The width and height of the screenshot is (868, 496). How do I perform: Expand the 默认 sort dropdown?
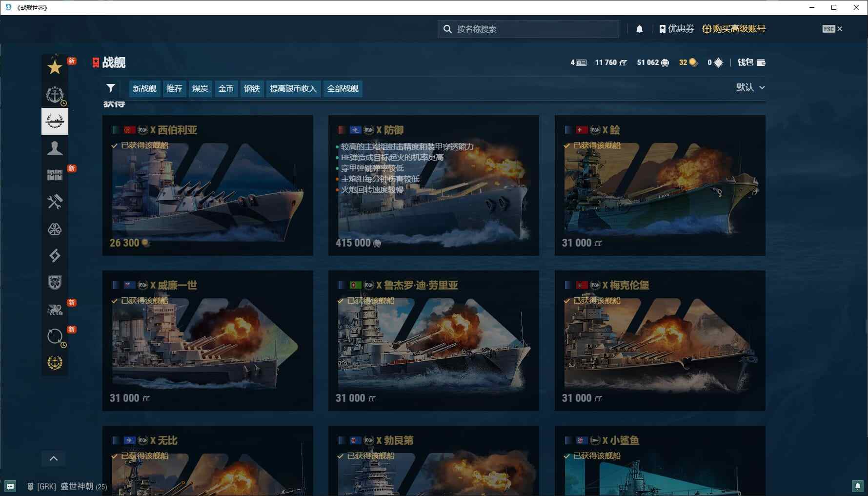[x=750, y=87]
